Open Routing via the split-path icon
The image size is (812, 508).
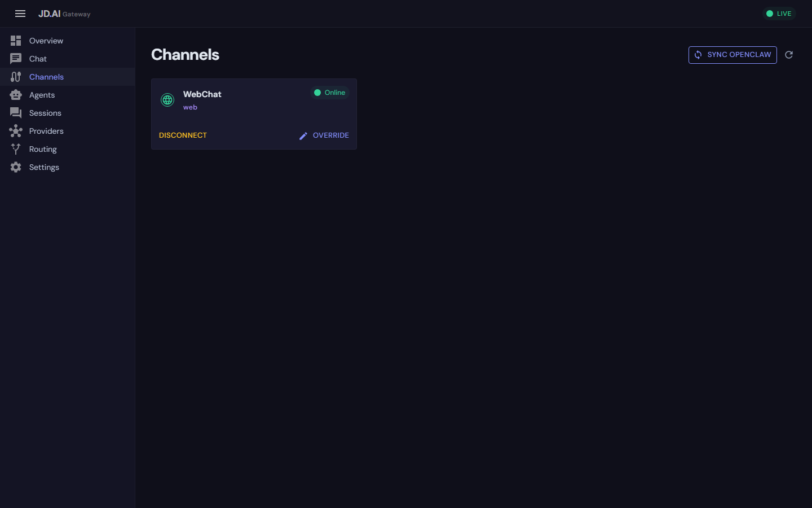click(15, 148)
